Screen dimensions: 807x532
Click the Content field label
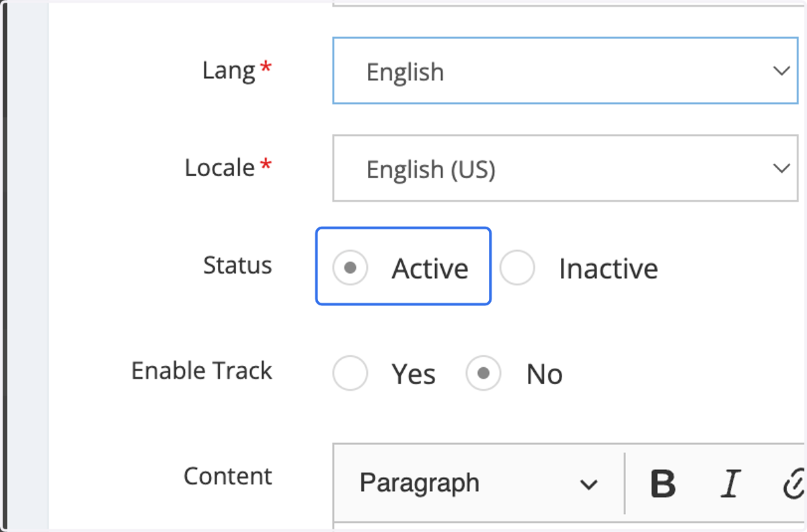(x=228, y=476)
